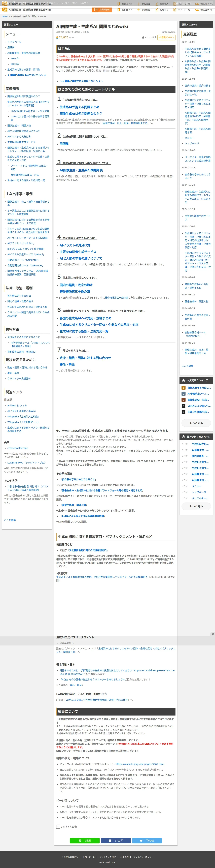Viewport: 215px width, 868px height.
Task: Click the clock icon in 最近更新されたページ header
Action: click(x=183, y=437)
